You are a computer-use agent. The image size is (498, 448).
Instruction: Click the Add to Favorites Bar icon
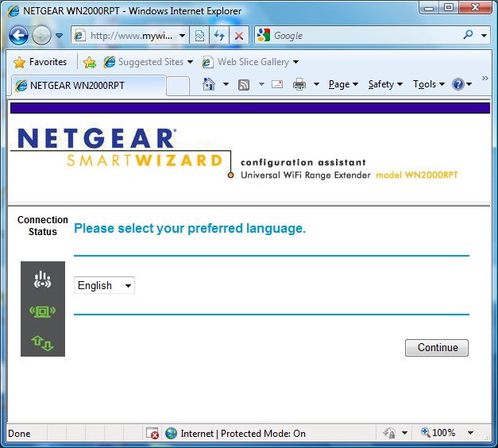[90, 62]
